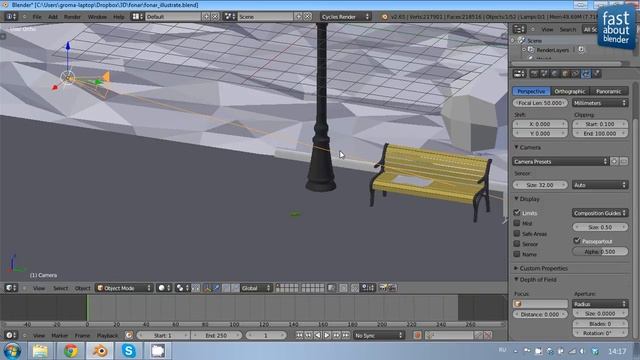Open the pivot point selector

182,288
